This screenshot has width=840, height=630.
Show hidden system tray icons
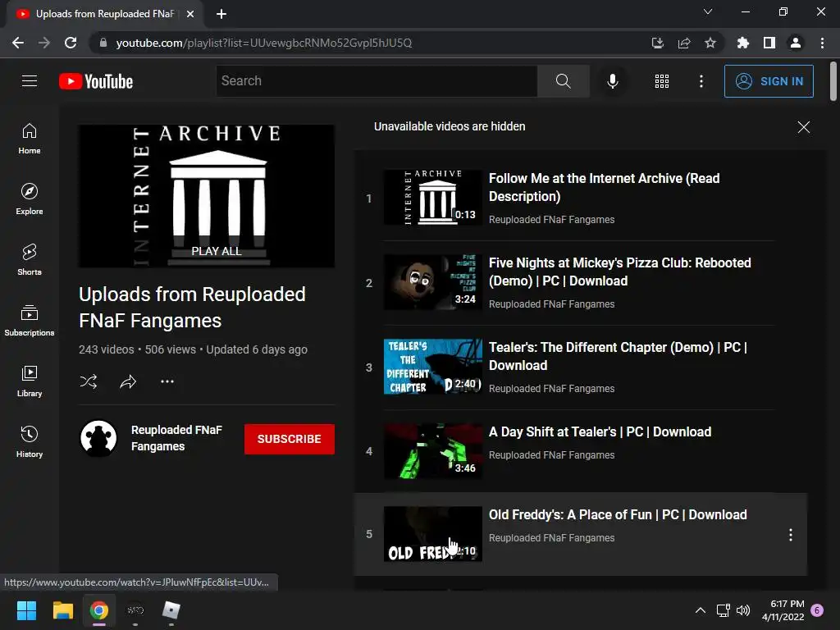(701, 610)
